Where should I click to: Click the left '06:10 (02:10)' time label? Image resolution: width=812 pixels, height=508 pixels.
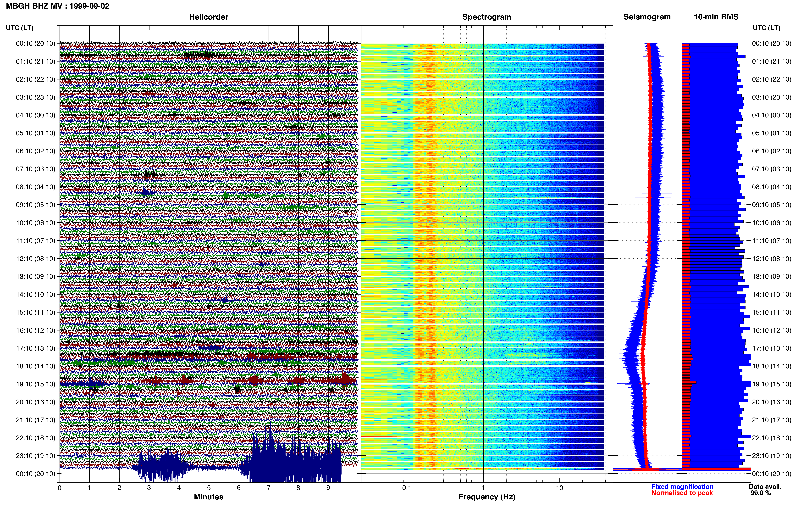click(x=36, y=151)
